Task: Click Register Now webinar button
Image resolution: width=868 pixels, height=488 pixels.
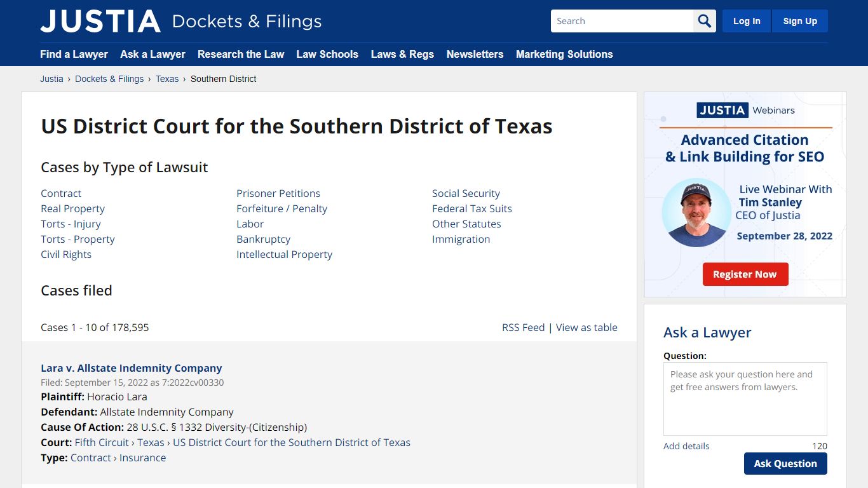Action: [x=745, y=274]
